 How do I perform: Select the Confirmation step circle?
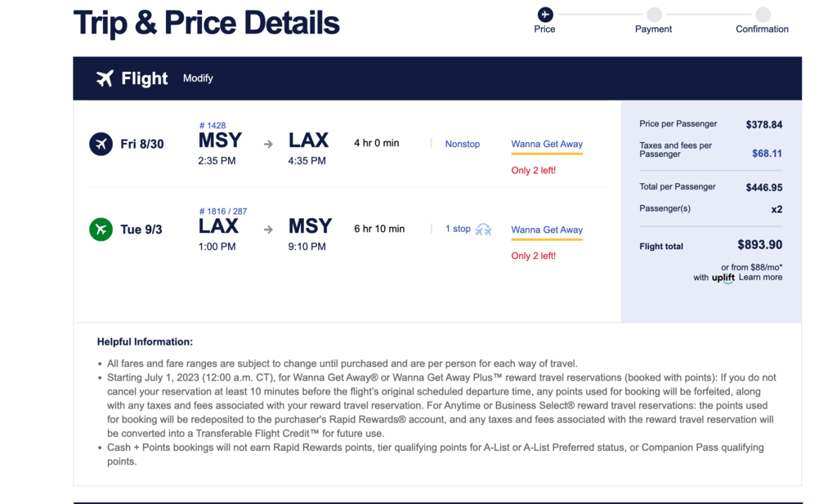pyautogui.click(x=763, y=14)
